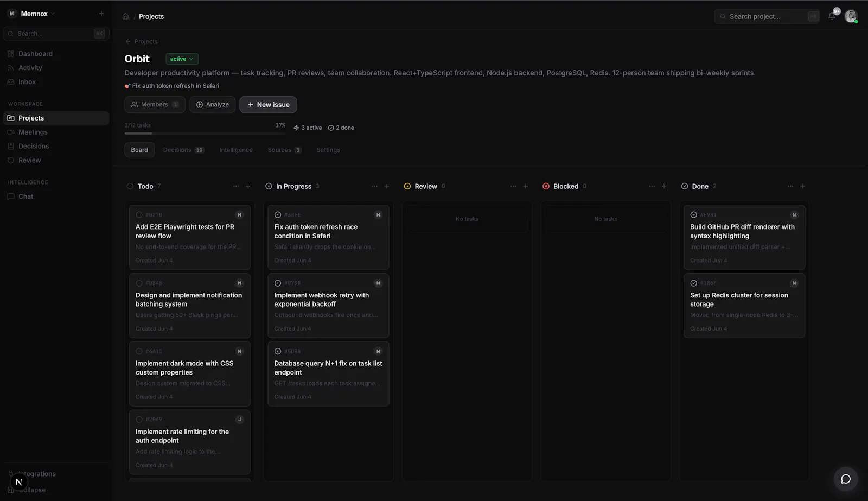Toggle done checkmark on task #F981

[693, 215]
